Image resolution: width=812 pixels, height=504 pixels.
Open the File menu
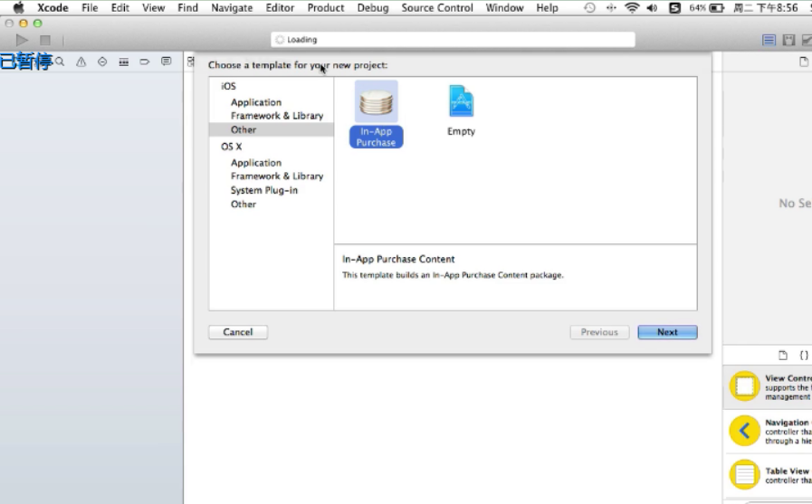tap(90, 8)
